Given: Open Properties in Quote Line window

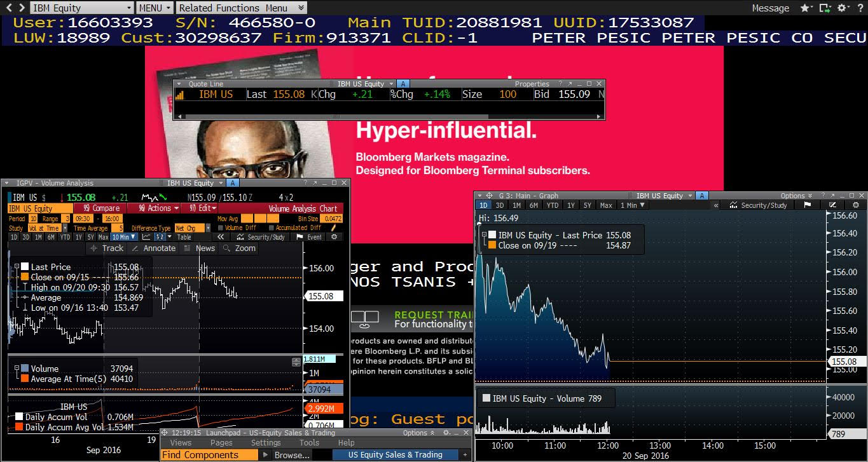Looking at the screenshot, I should click(x=532, y=84).
